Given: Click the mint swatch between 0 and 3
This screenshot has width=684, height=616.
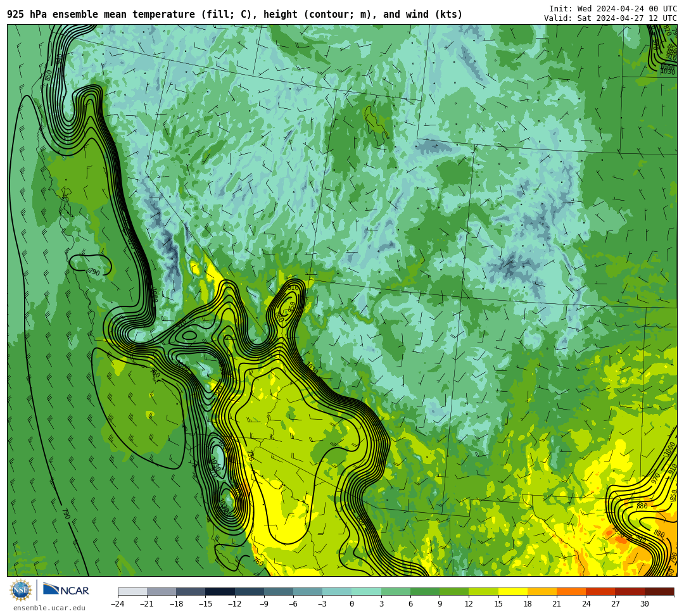Looking at the screenshot, I should (x=367, y=591).
